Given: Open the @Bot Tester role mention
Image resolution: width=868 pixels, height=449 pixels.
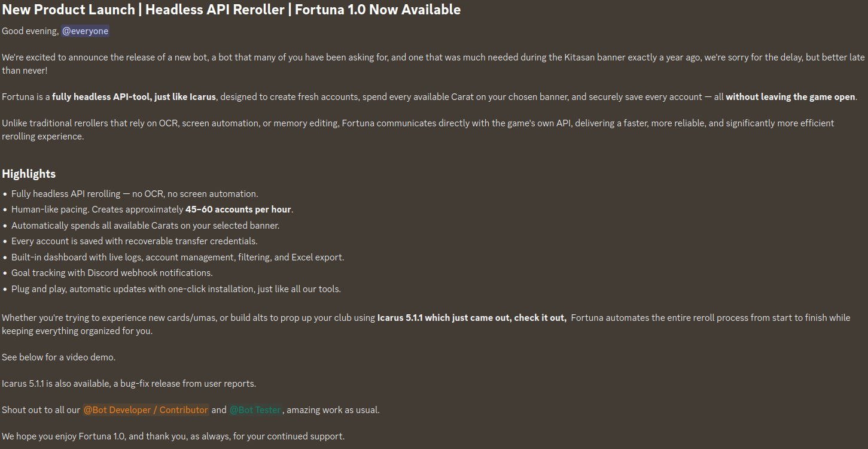Looking at the screenshot, I should pyautogui.click(x=255, y=410).
